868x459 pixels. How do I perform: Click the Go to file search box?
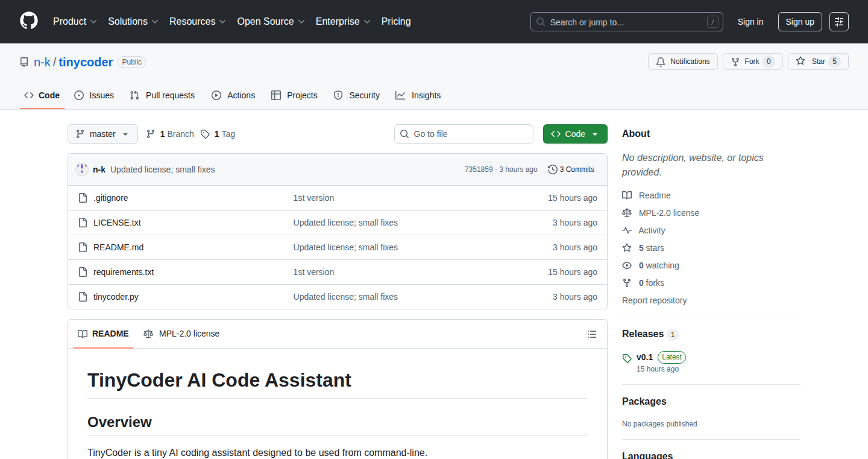(x=464, y=134)
